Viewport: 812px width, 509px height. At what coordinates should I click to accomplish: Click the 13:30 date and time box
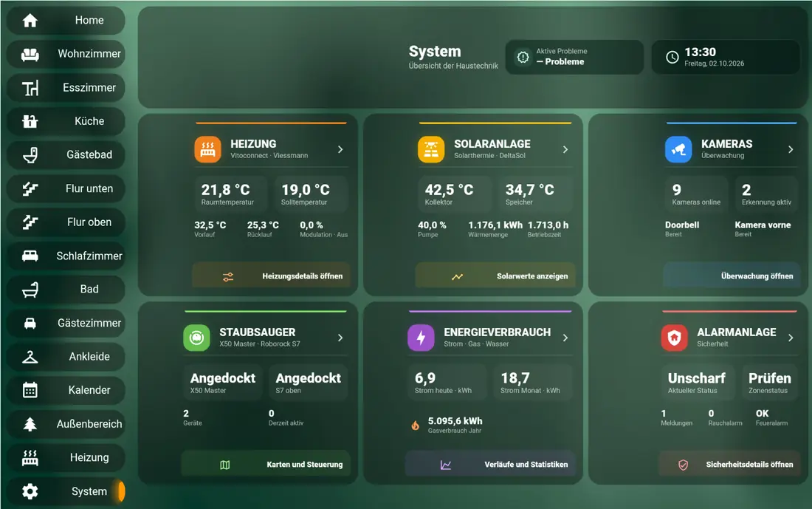(726, 57)
